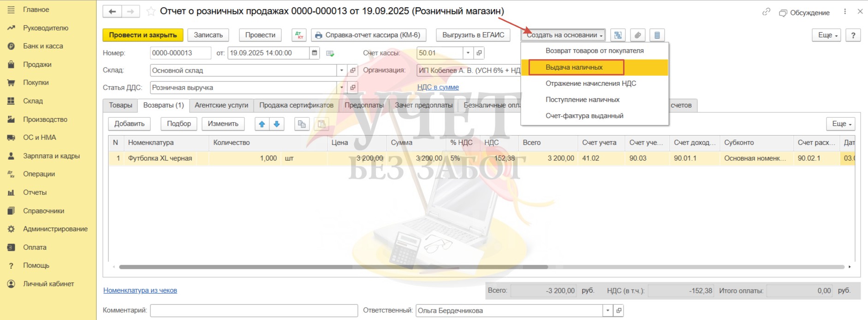Print Справка-отчет кассира (КМ-6)

368,35
